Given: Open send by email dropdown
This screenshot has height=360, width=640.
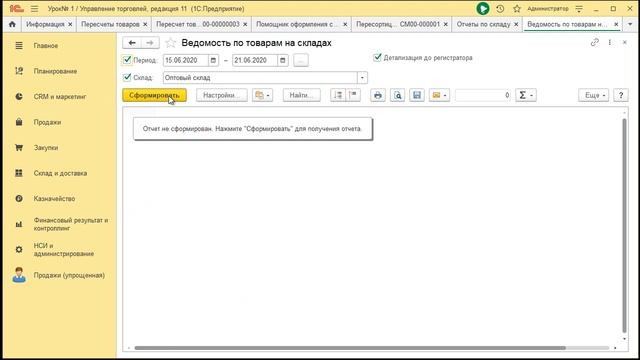Looking at the screenshot, I should tap(439, 95).
